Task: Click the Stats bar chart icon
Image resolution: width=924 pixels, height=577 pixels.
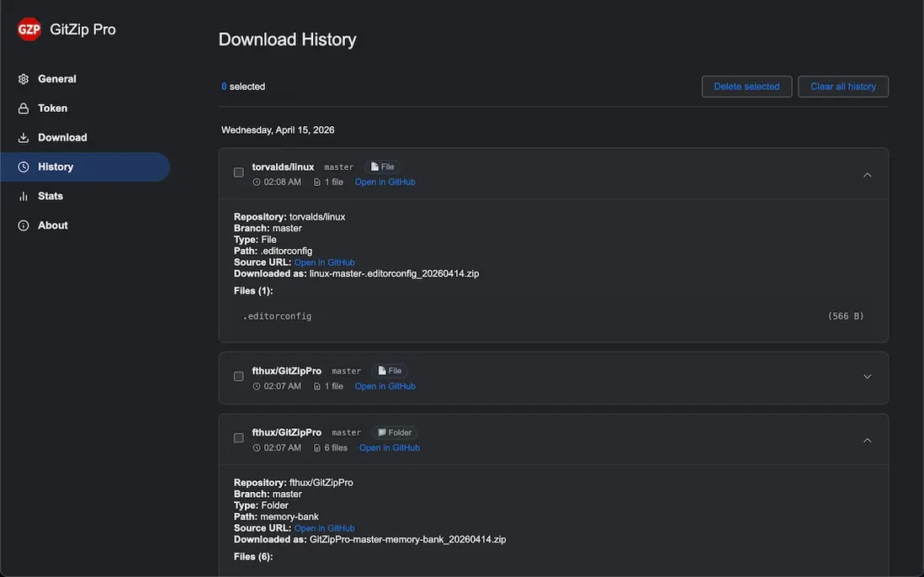Action: click(23, 196)
